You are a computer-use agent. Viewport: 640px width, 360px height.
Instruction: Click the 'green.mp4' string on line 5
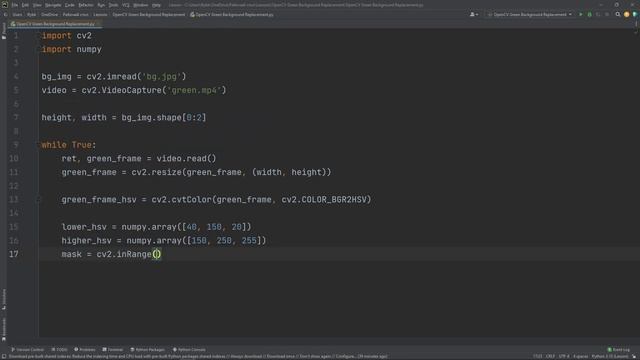point(194,90)
